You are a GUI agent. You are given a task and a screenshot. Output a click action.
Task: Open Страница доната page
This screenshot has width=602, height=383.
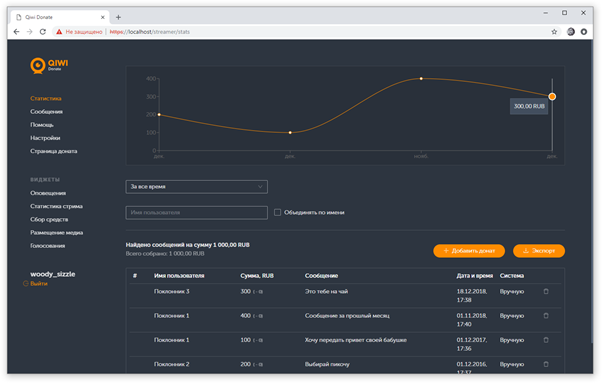[54, 151]
